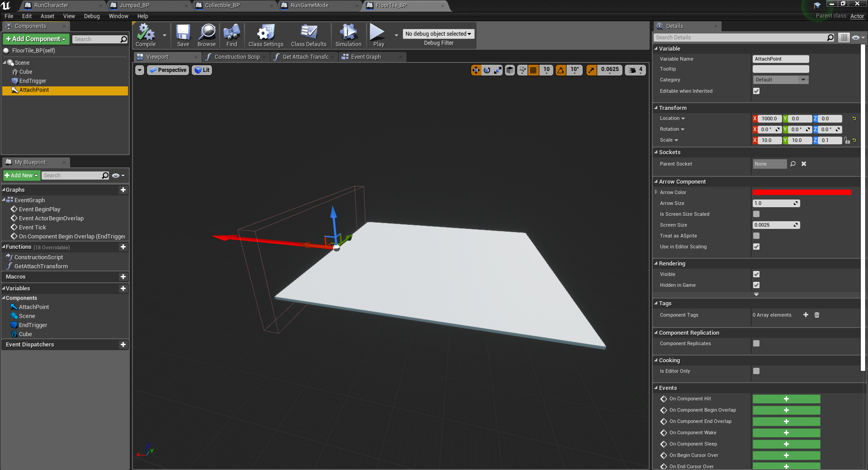Toggle Editable when Inherited checkbox

pos(756,91)
